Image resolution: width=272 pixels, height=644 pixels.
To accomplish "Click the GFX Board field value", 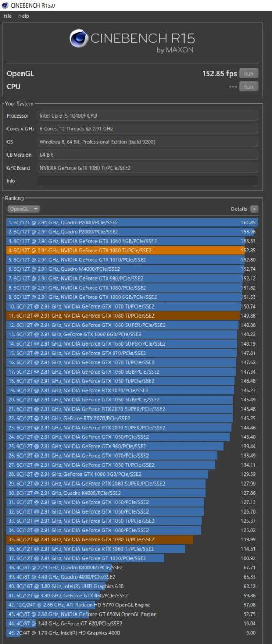I will [x=148, y=168].
